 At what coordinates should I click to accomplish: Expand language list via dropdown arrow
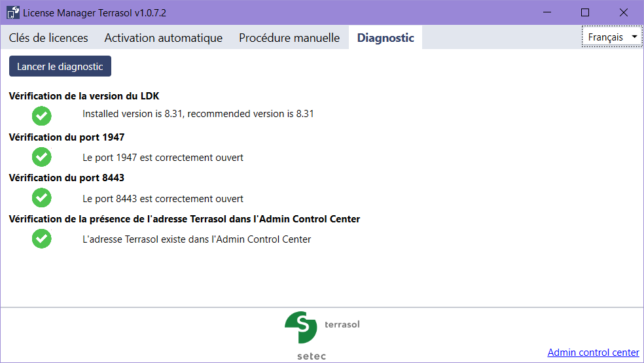(x=634, y=37)
